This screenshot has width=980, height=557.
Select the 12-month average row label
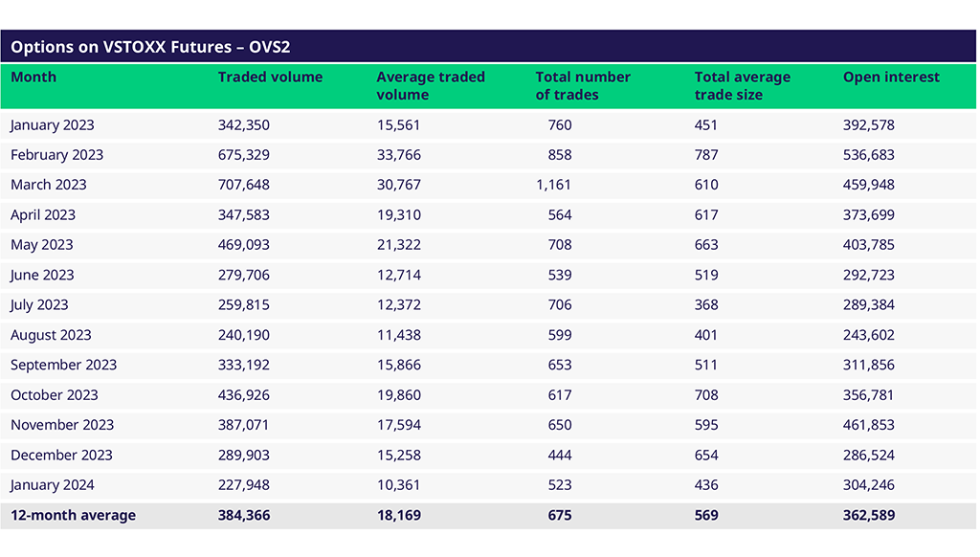coord(73,516)
